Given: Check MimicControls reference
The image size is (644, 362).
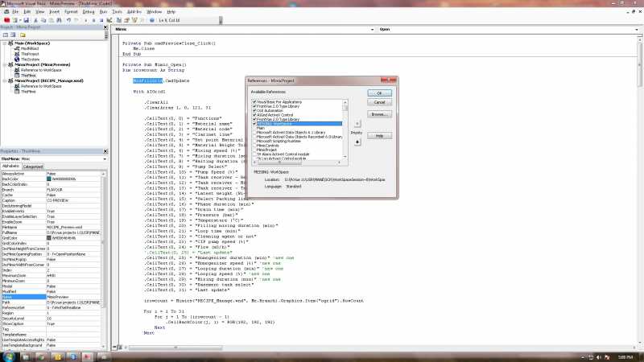Looking at the screenshot, I should coord(254,146).
